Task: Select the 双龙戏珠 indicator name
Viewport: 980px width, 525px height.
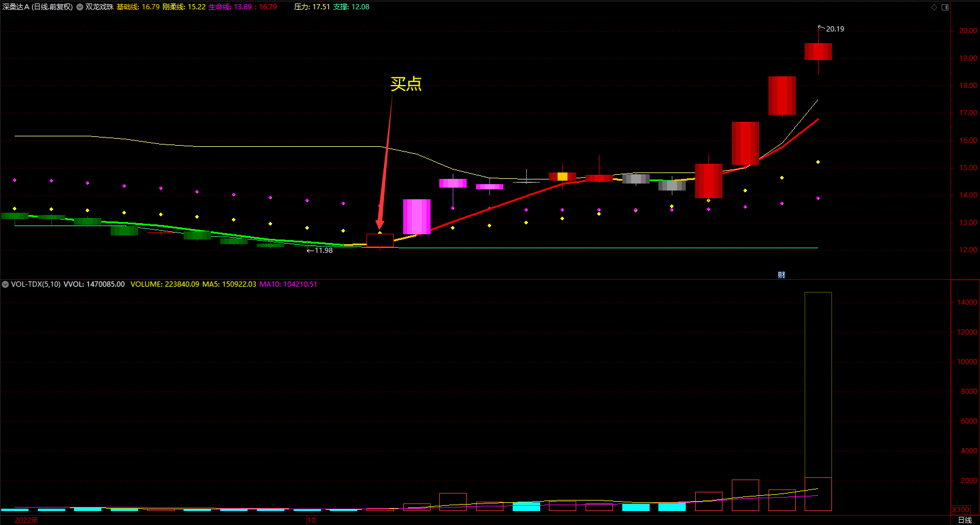Action: 100,7
